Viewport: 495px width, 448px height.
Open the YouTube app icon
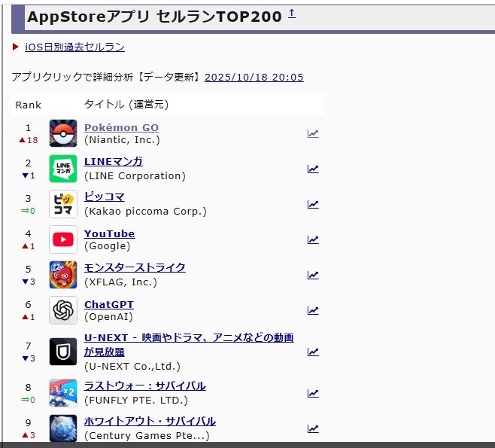(63, 239)
